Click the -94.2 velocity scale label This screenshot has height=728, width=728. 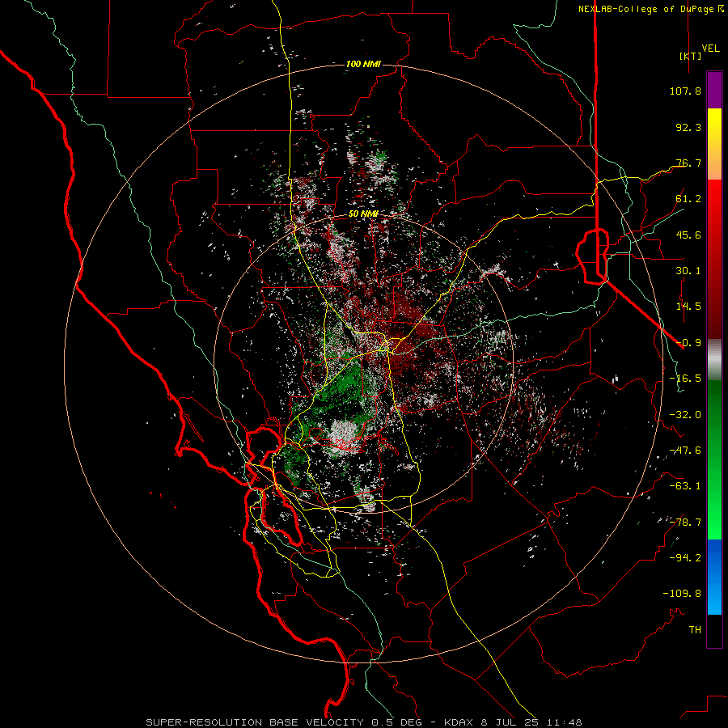[x=685, y=557]
